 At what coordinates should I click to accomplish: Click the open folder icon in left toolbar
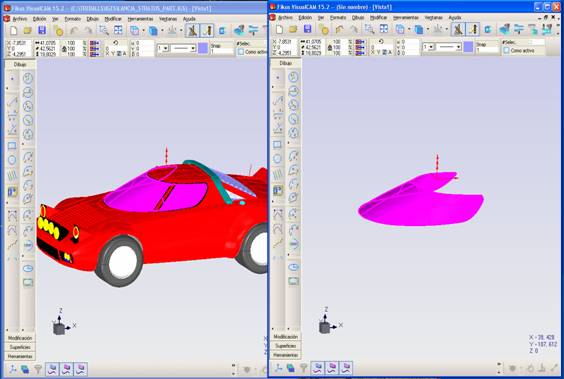click(28, 31)
